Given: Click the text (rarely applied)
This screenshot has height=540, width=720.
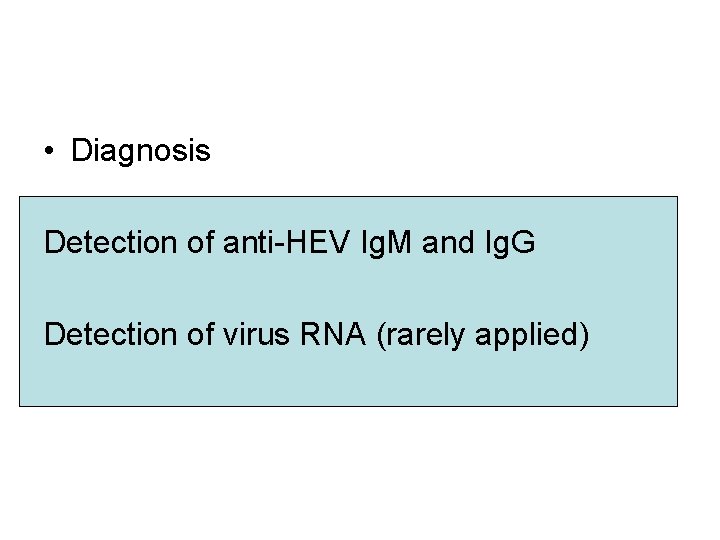Looking at the screenshot, I should [x=484, y=334].
